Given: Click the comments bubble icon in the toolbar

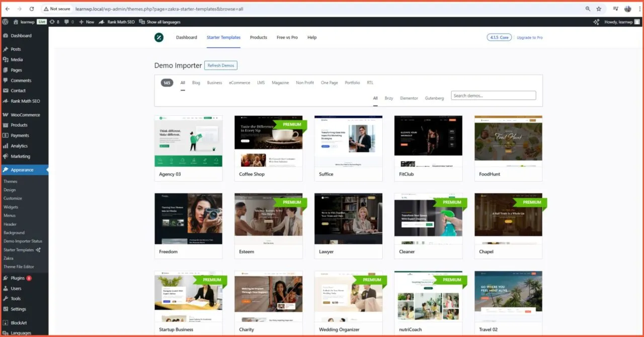Looking at the screenshot, I should tap(67, 22).
